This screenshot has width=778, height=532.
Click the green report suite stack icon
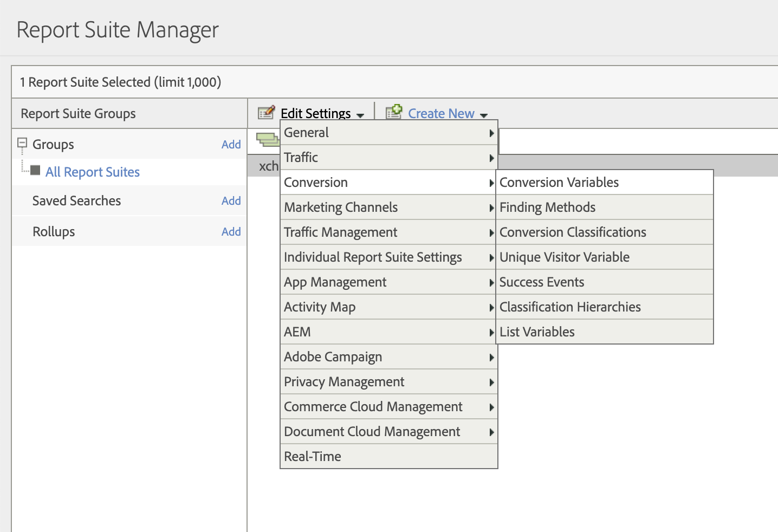pyautogui.click(x=267, y=139)
